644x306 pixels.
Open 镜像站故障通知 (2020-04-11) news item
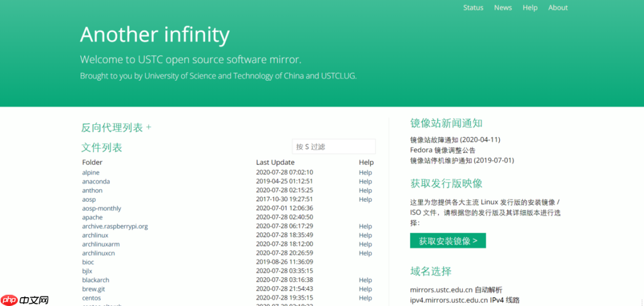455,139
